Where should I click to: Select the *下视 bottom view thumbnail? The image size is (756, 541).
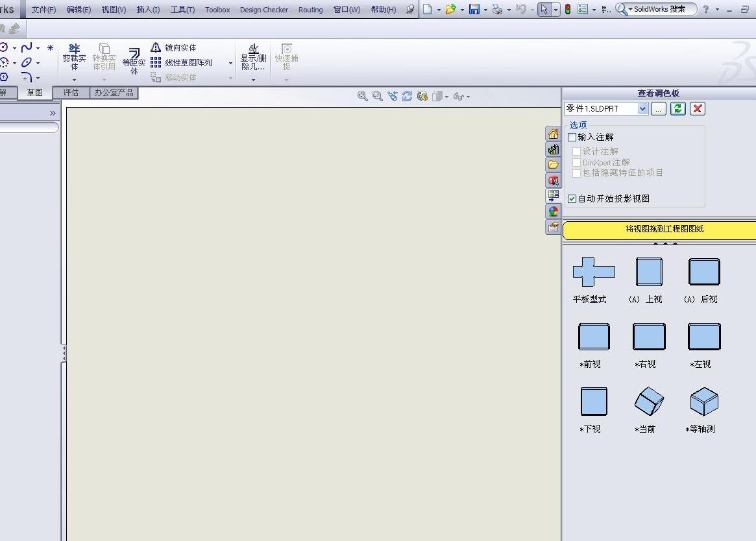click(594, 401)
